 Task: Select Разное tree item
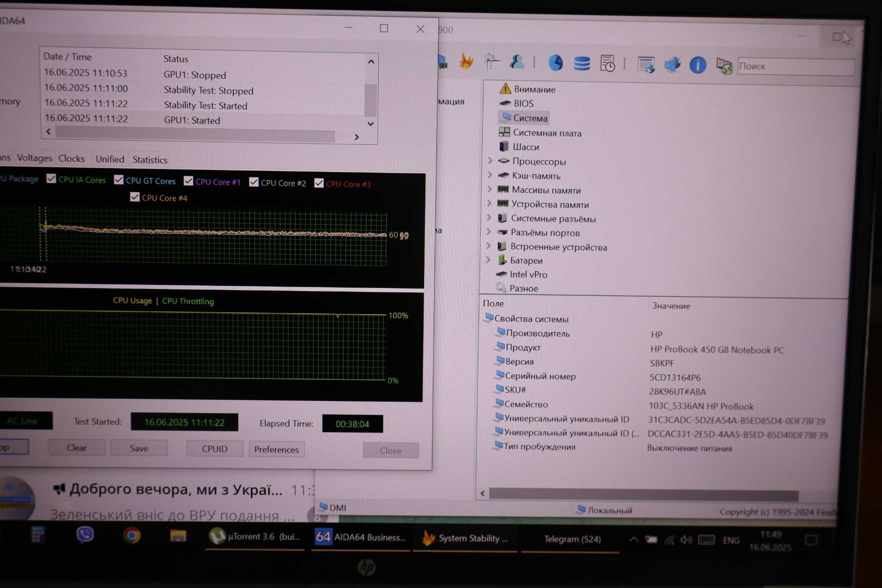(517, 288)
